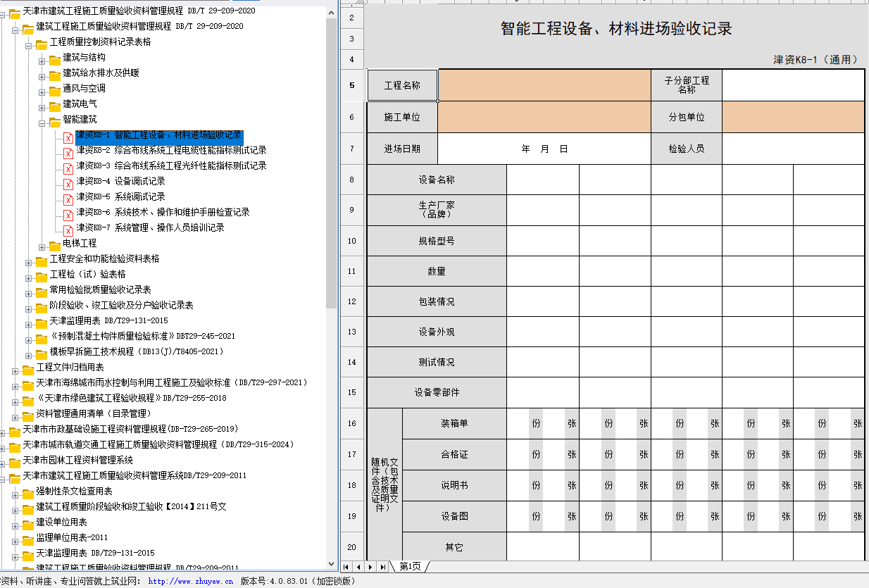Click the open folder icon of 智能建筑
The height and width of the screenshot is (588, 869).
click(54, 121)
